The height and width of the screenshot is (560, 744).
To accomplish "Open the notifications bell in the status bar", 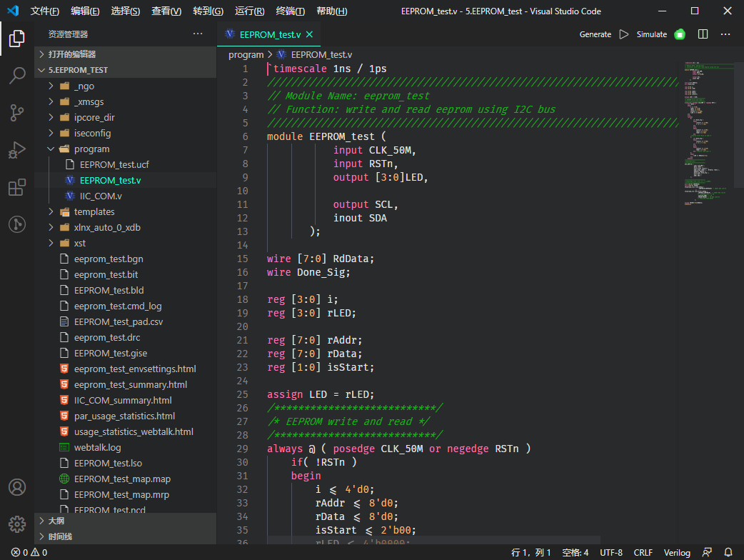I will click(x=729, y=552).
